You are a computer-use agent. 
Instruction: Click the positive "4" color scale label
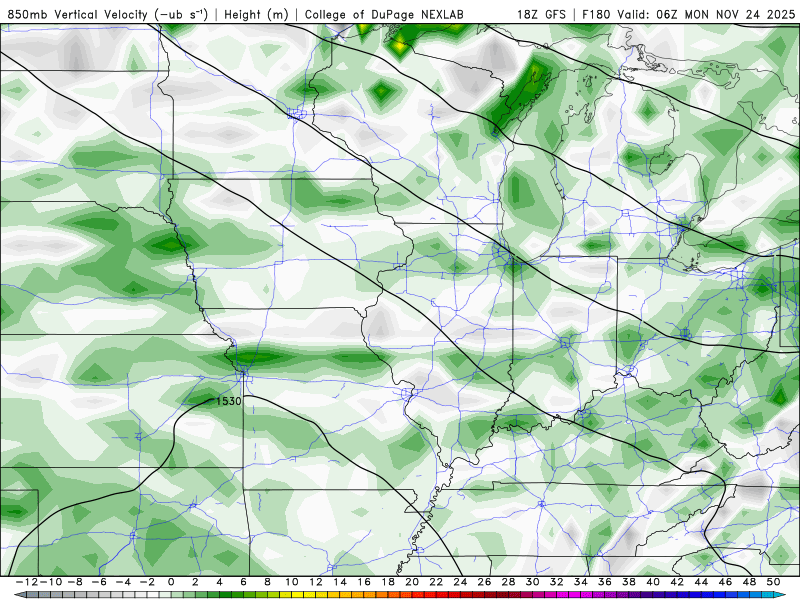click(219, 582)
